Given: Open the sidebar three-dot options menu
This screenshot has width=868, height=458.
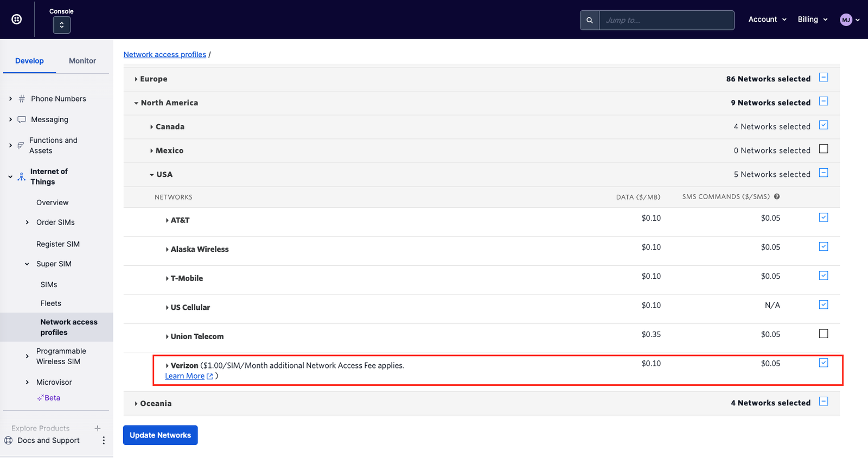Looking at the screenshot, I should coord(104,441).
